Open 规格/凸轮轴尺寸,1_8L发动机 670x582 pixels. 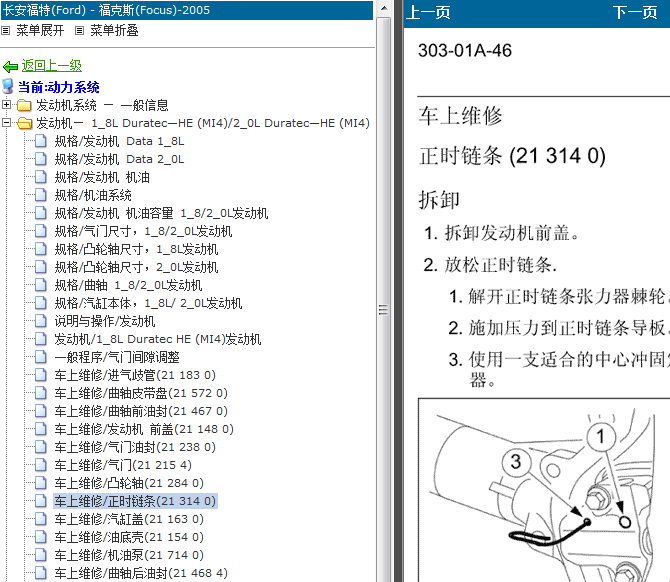click(x=136, y=249)
